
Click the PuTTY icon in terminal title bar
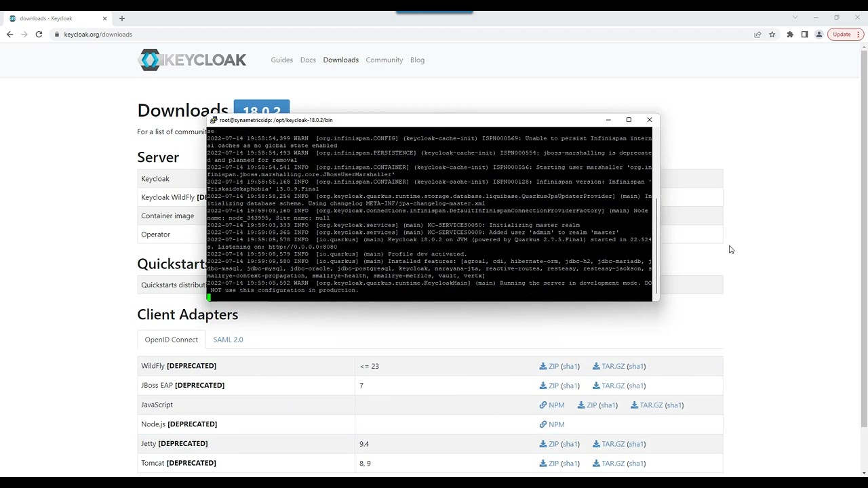tap(214, 120)
